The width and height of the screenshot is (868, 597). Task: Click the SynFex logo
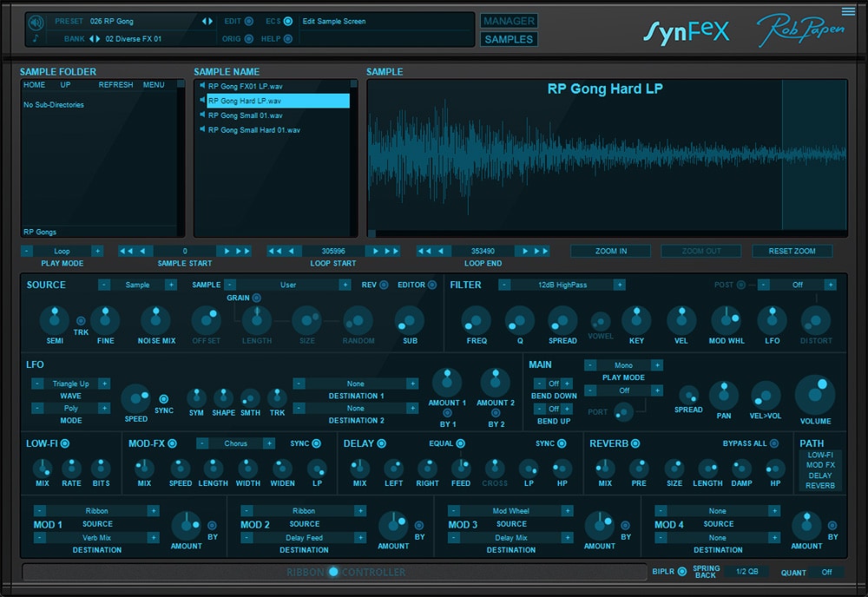[686, 32]
